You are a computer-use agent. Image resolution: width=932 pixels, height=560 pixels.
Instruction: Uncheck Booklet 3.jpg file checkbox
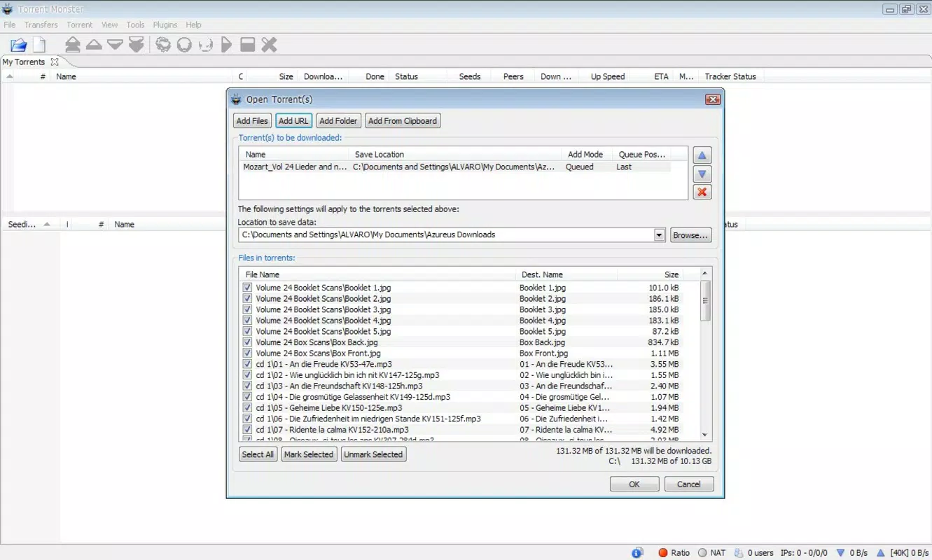247,309
